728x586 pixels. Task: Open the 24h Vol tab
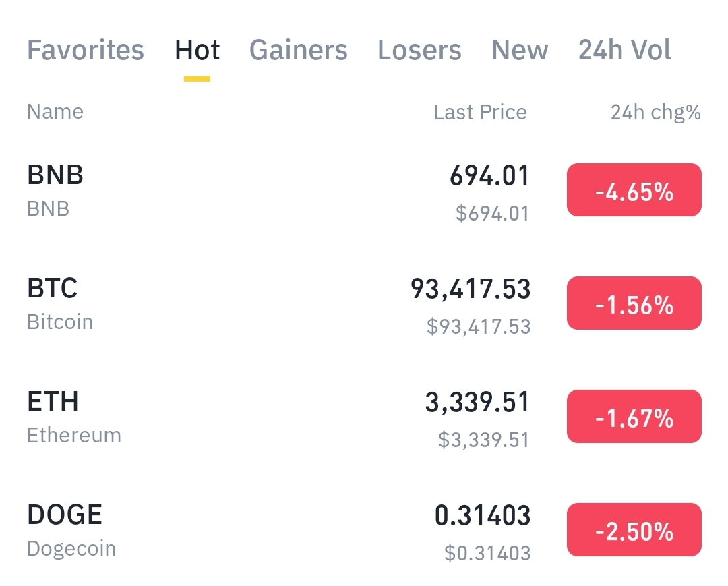pos(625,51)
